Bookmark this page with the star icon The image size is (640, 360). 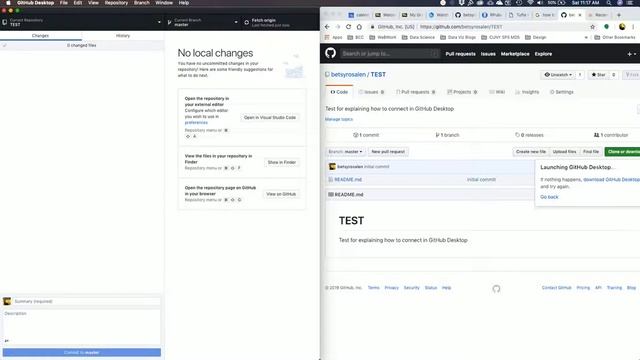pyautogui.click(x=592, y=27)
